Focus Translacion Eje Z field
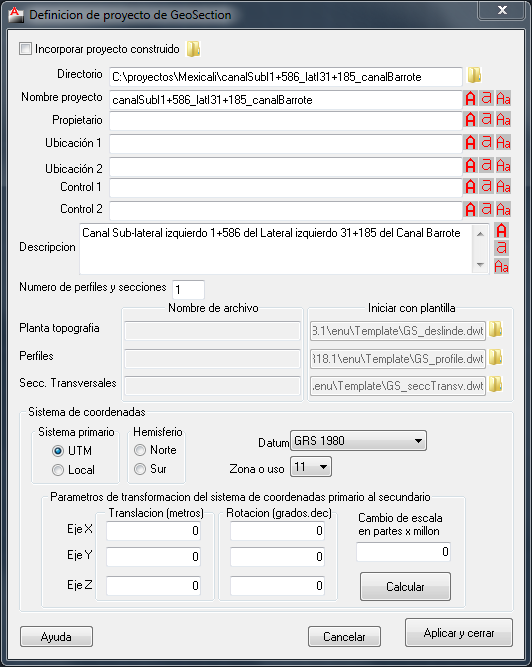Screen dimensions: 532x667 point(154,585)
